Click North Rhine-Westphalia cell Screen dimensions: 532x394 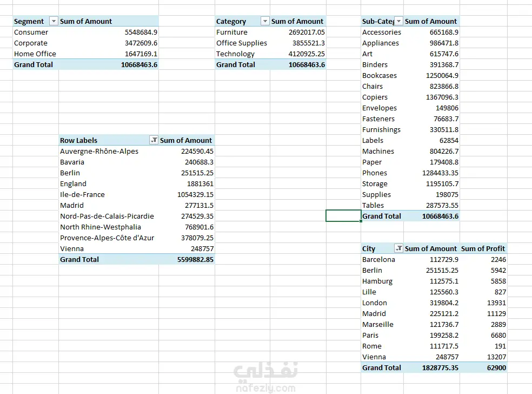point(101,227)
